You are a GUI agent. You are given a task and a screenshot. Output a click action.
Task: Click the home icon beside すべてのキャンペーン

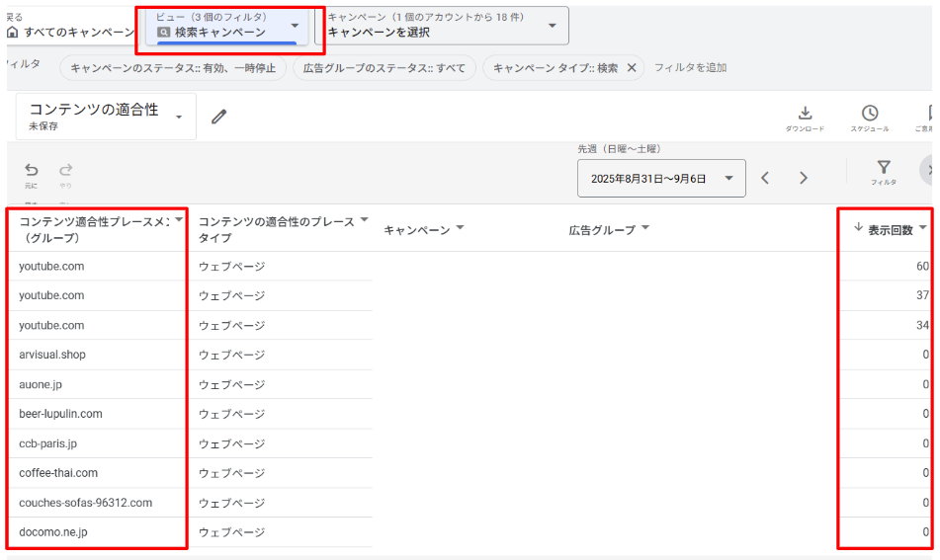pyautogui.click(x=13, y=33)
